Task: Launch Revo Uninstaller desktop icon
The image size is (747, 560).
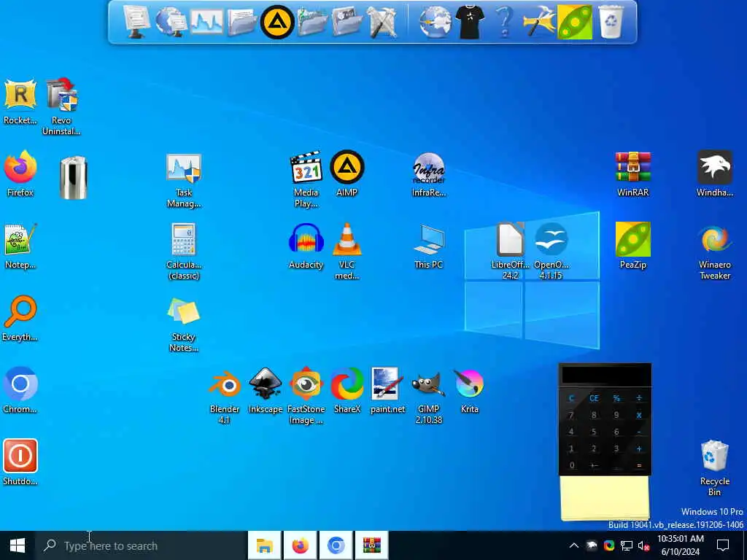Action: [x=61, y=106]
